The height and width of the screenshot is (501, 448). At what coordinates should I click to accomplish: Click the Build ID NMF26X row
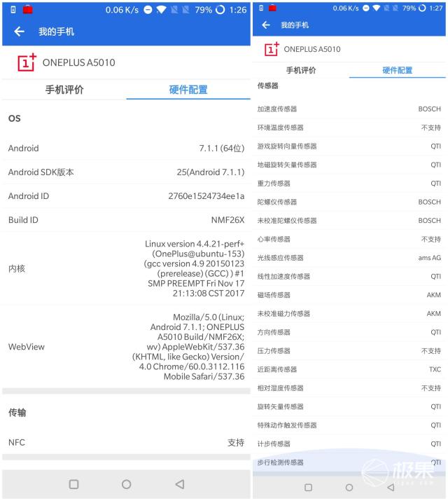[126, 219]
